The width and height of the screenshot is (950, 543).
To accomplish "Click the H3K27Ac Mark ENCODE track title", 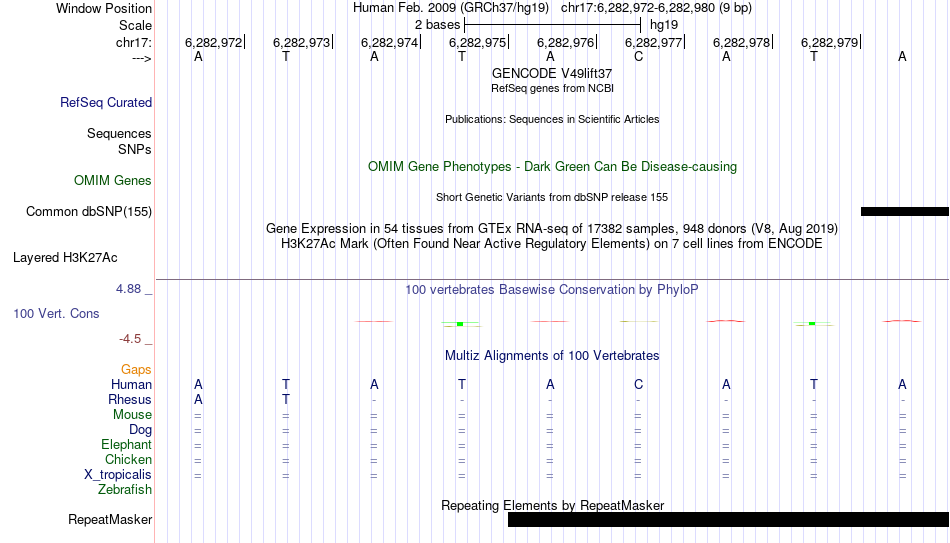I will coord(552,244).
